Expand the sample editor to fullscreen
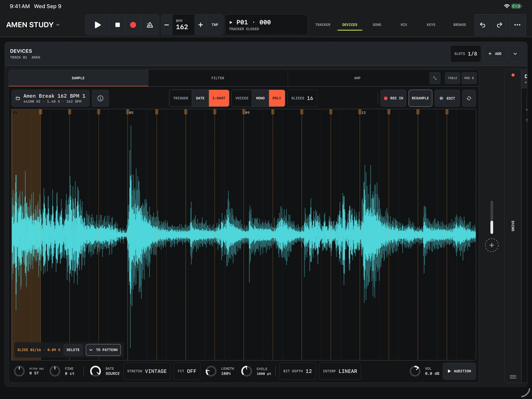This screenshot has width=532, height=399. [x=435, y=78]
